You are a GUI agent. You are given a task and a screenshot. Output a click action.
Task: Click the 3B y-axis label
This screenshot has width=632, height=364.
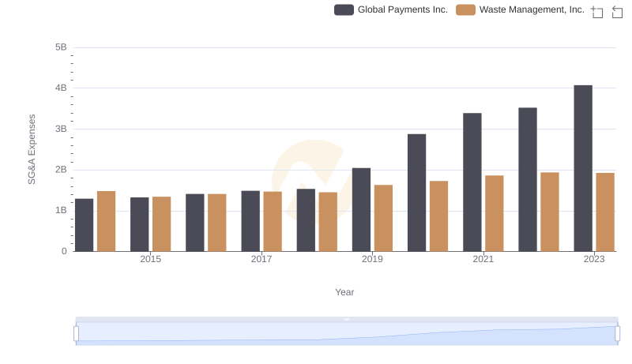[x=61, y=129]
